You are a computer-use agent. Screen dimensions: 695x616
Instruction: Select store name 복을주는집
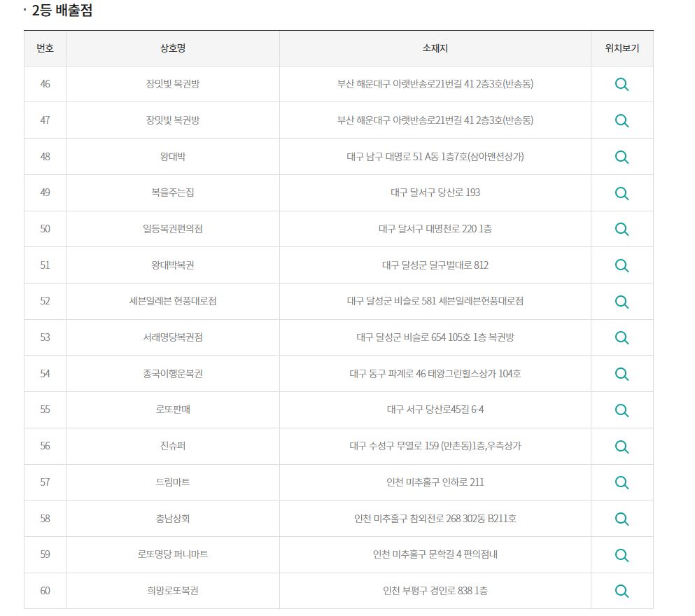point(173,192)
